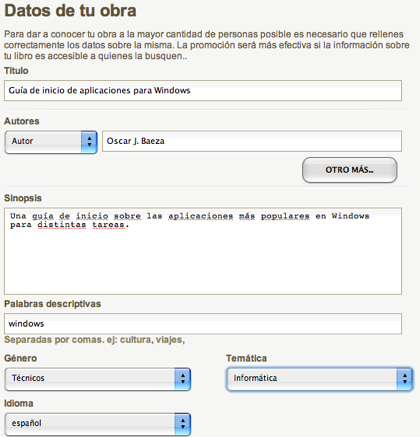Click the hint text Separadas por comas

54,340
